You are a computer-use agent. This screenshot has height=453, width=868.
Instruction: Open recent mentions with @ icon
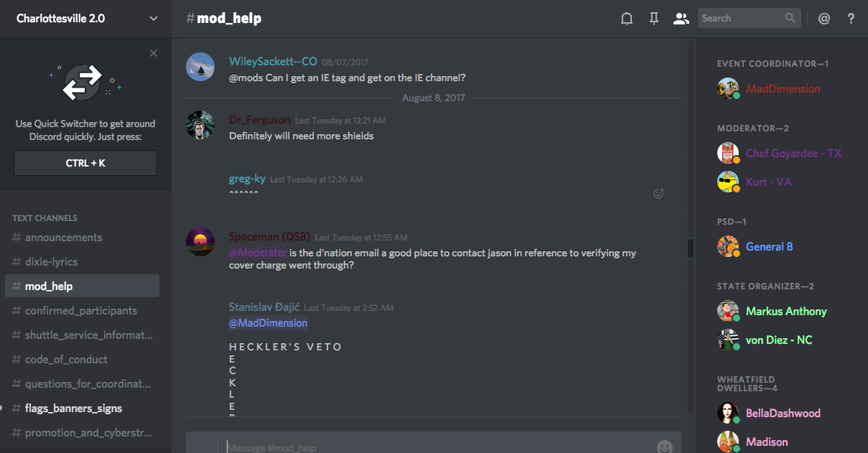[x=824, y=19]
